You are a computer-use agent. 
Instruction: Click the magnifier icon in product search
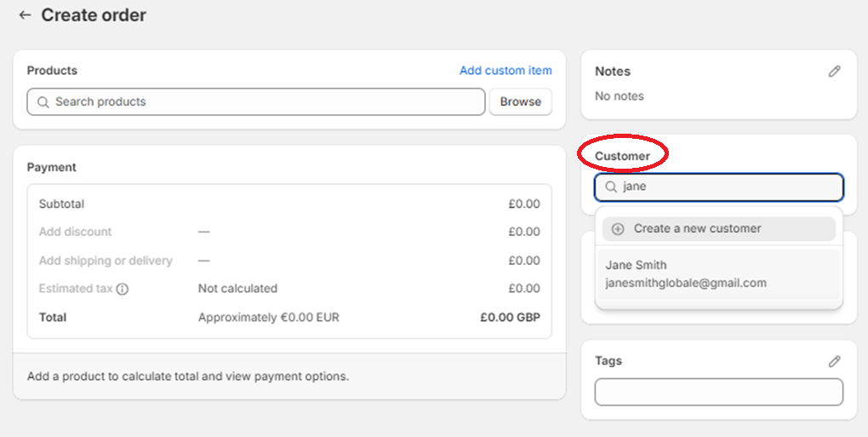pos(43,102)
